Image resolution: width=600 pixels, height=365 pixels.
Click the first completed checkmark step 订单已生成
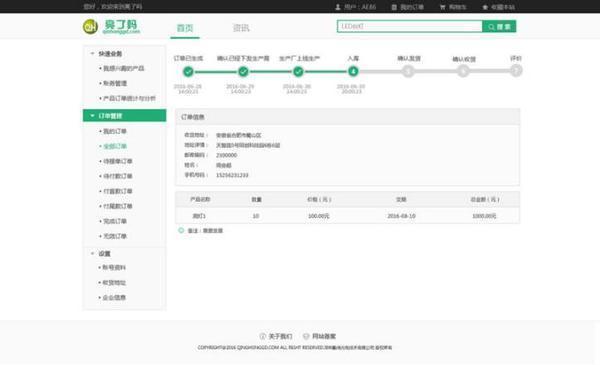[x=188, y=72]
